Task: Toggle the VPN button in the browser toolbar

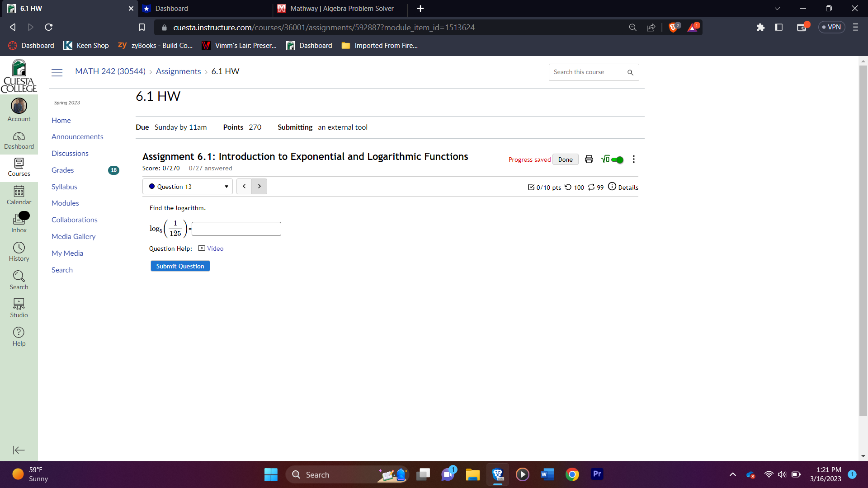Action: pyautogui.click(x=831, y=27)
